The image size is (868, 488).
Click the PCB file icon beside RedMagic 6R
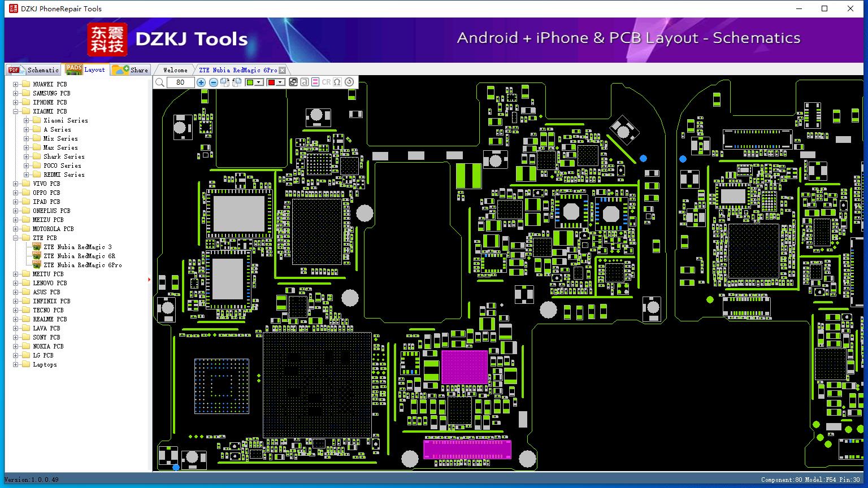(37, 256)
